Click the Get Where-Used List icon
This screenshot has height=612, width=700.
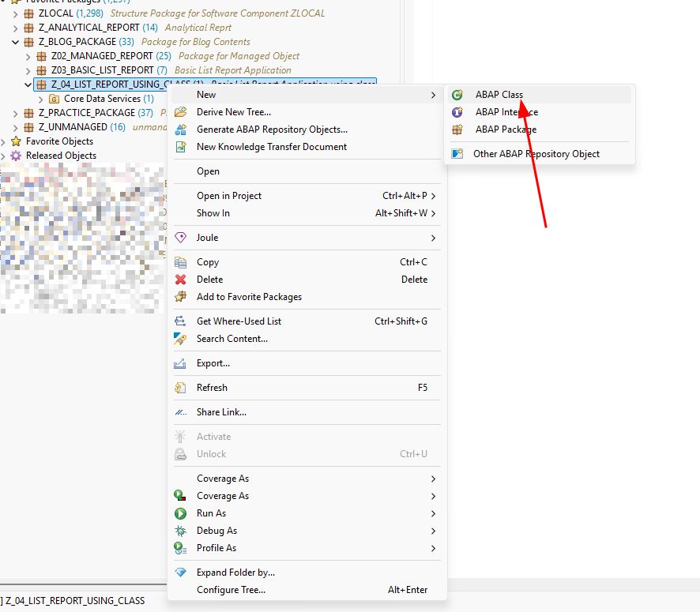[x=180, y=321]
